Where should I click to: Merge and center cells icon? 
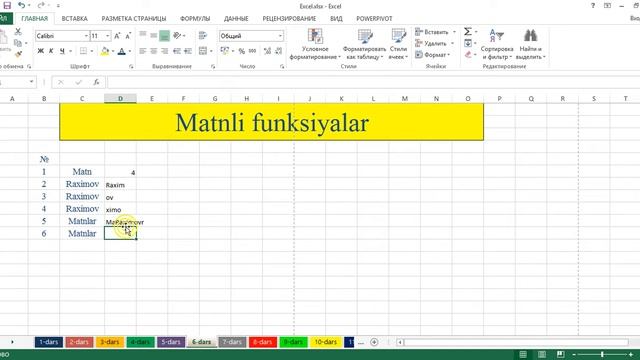coord(203,51)
